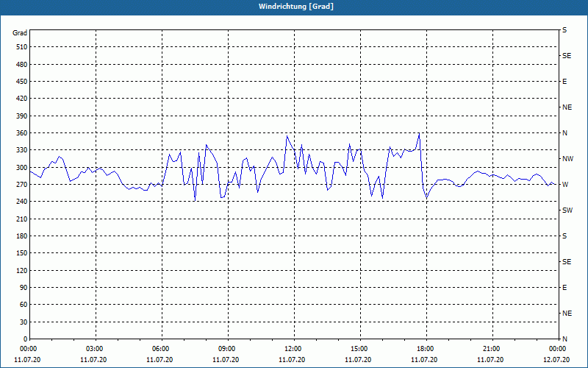Select the 180 y-axis value

pos(22,236)
